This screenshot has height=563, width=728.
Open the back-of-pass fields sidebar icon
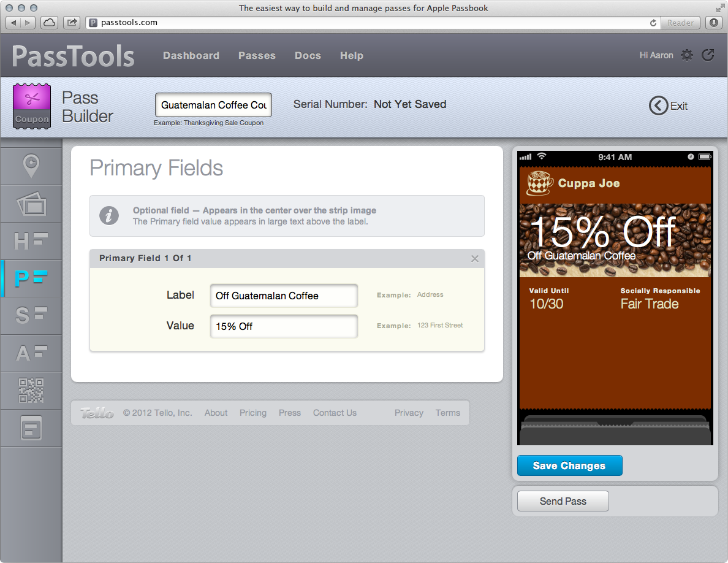[x=31, y=428]
